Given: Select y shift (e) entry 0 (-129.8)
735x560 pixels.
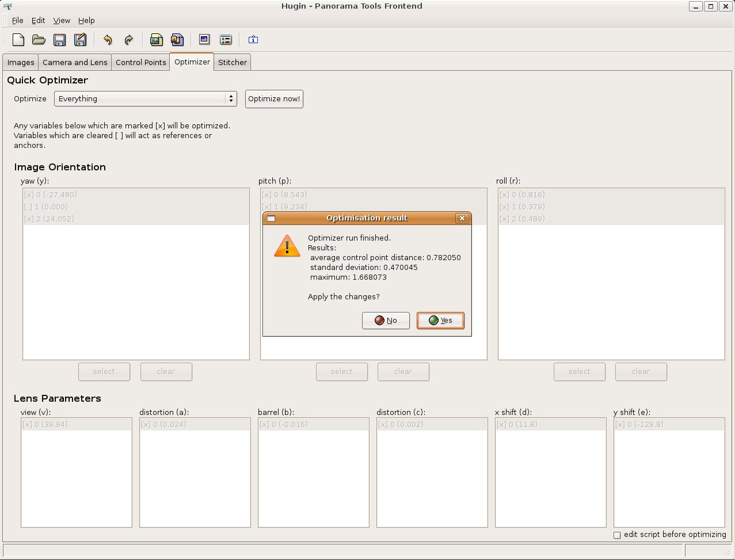Looking at the screenshot, I should click(669, 425).
